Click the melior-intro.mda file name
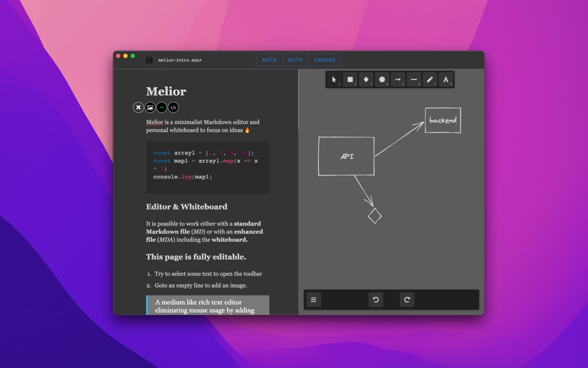This screenshot has width=588, height=368. [x=180, y=60]
